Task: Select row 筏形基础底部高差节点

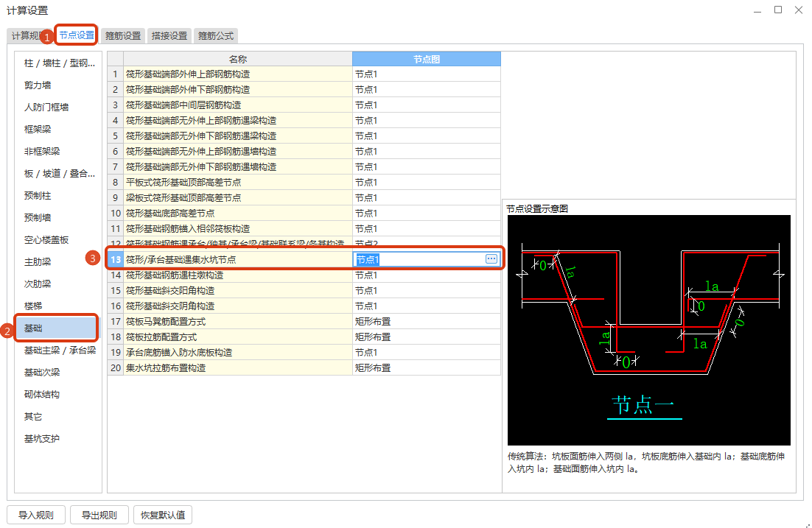Action: pos(304,214)
